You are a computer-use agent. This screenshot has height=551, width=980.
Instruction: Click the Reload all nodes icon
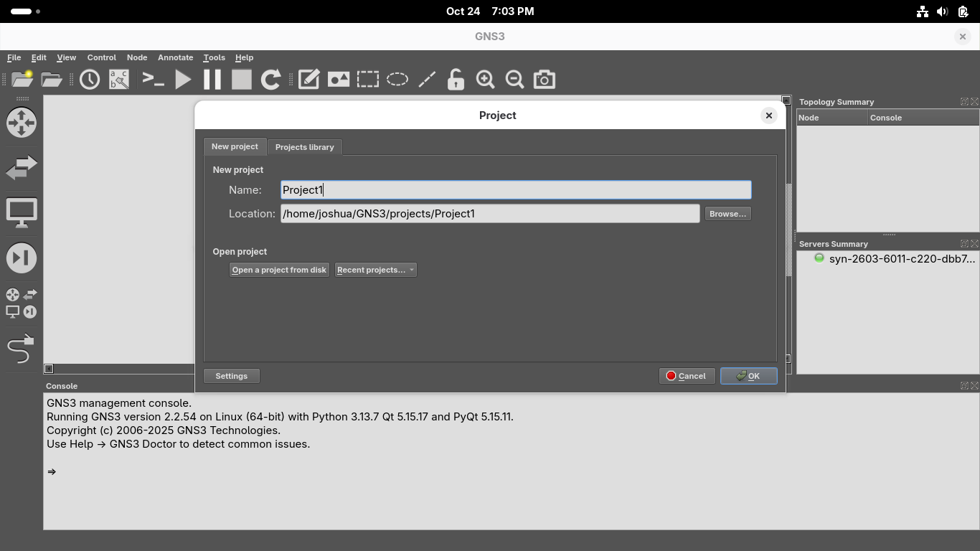270,80
